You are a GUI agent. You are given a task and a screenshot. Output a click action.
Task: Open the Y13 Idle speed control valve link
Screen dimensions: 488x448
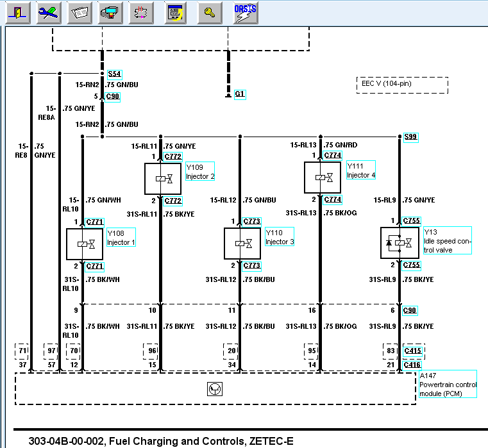(x=448, y=240)
